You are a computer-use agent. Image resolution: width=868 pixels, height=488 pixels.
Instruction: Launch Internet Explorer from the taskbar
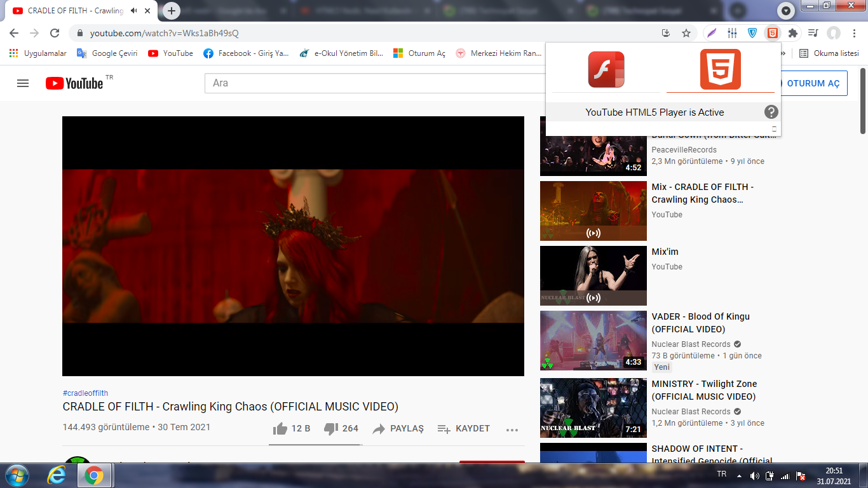pos(58,475)
